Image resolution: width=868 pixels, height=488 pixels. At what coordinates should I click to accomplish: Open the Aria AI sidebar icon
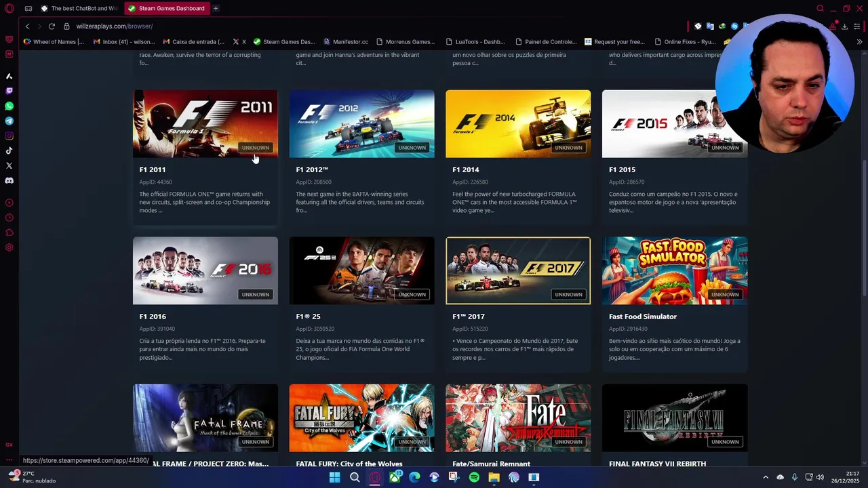click(x=9, y=76)
